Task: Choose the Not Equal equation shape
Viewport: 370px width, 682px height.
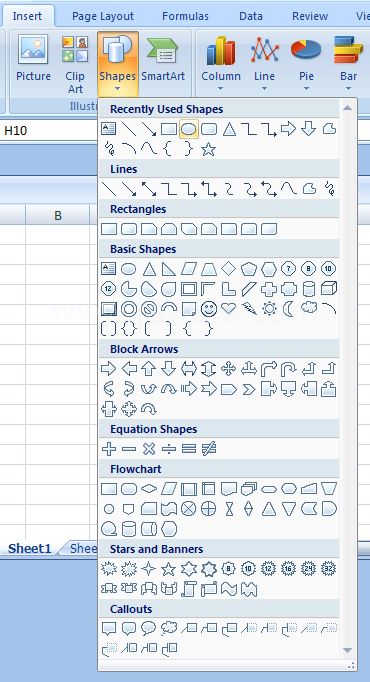Action: pos(209,448)
